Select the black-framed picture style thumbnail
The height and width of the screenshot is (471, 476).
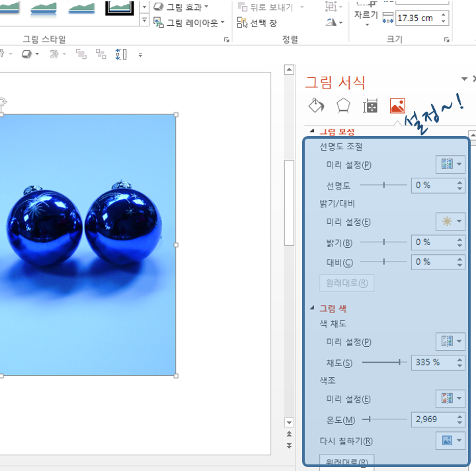tap(120, 7)
